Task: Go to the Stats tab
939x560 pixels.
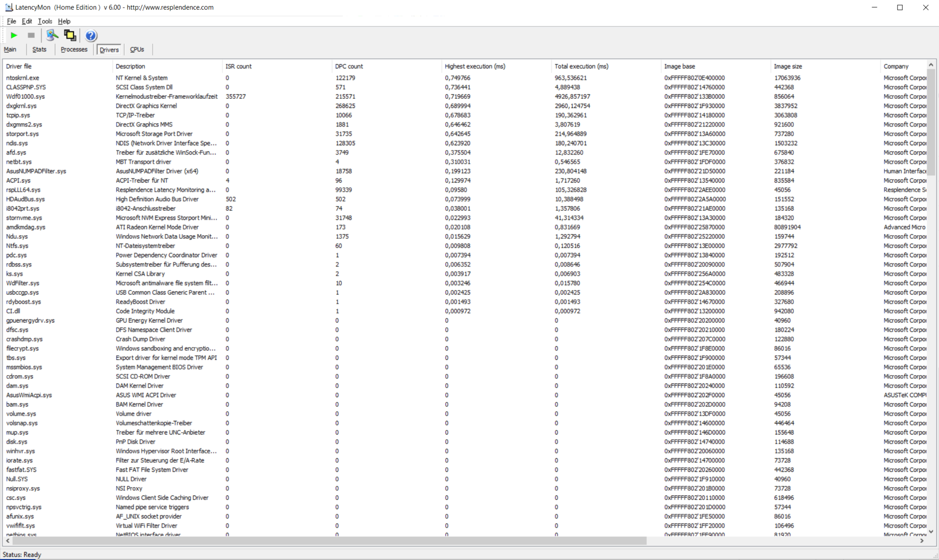Action: pos(39,49)
